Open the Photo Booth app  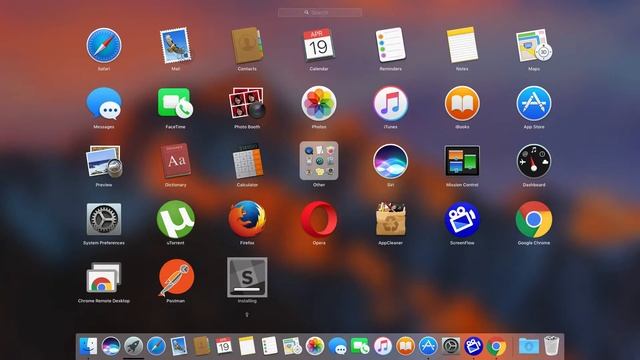(x=247, y=103)
